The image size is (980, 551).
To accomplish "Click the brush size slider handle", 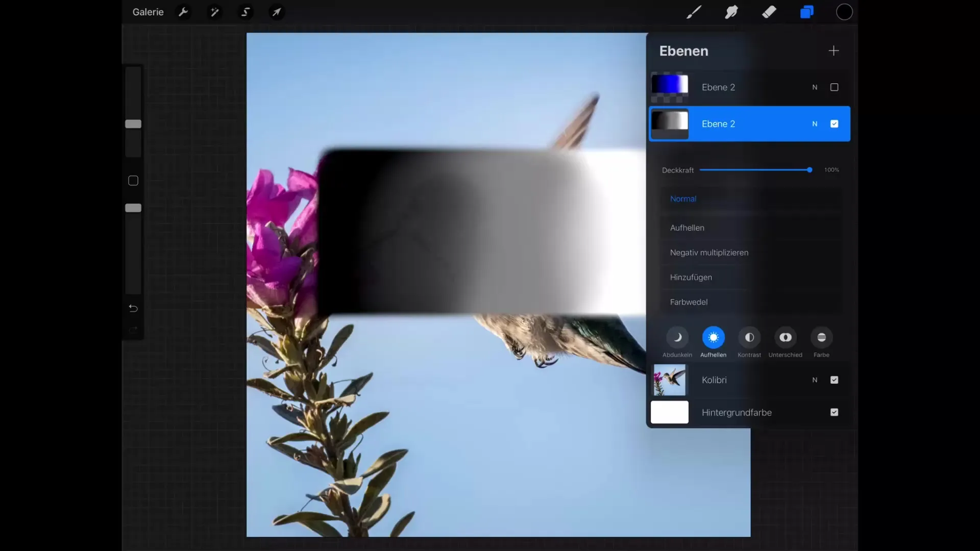I will [x=133, y=124].
